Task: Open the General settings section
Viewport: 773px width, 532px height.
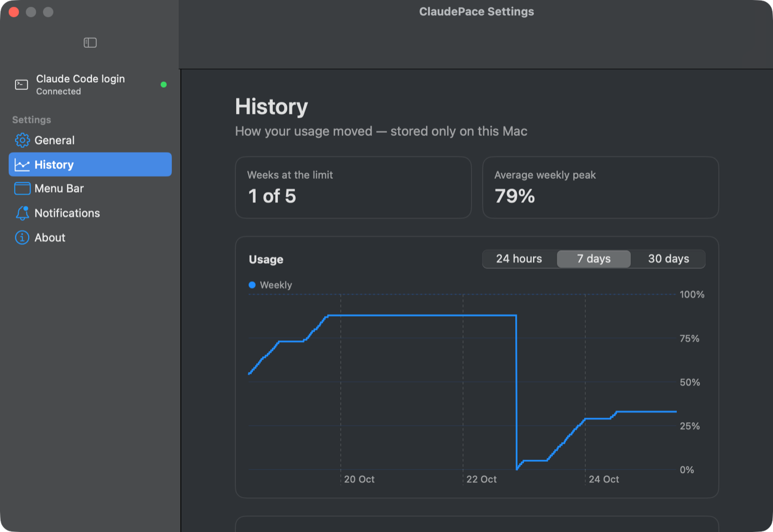Action: [x=90, y=140]
